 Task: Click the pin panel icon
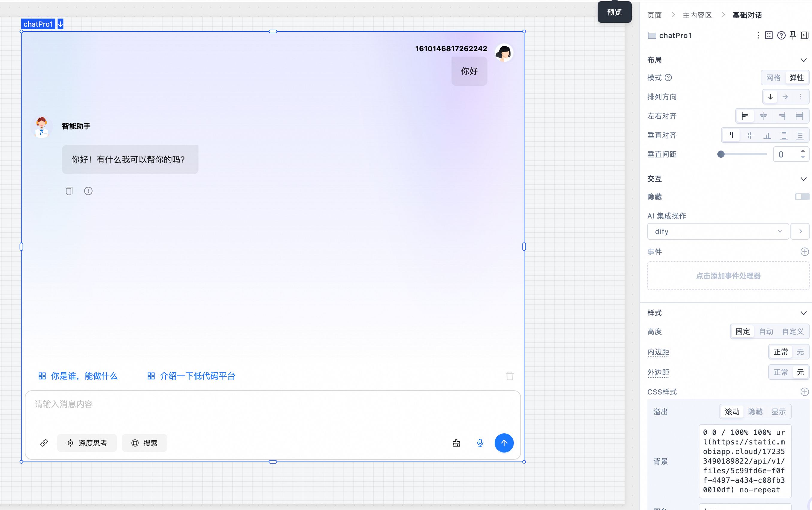(x=793, y=35)
